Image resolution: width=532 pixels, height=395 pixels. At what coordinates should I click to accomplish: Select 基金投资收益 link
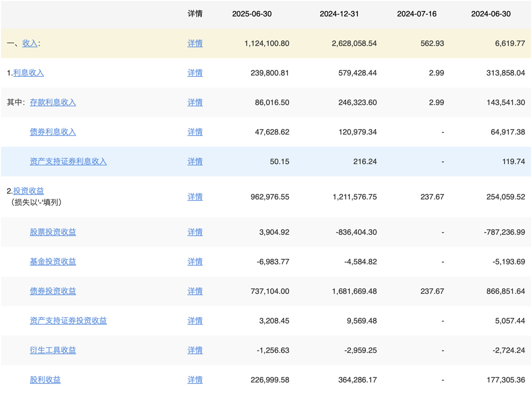[53, 261]
